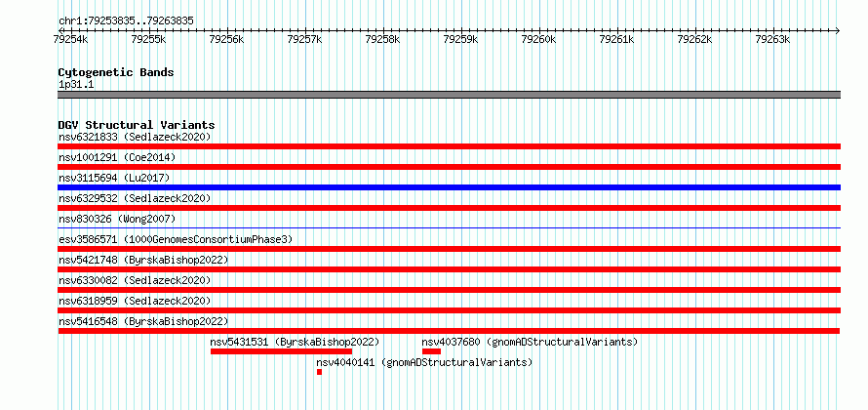This screenshot has height=410, width=868.
Task: Click the red bar under nsv6329532
Action: [450, 208]
